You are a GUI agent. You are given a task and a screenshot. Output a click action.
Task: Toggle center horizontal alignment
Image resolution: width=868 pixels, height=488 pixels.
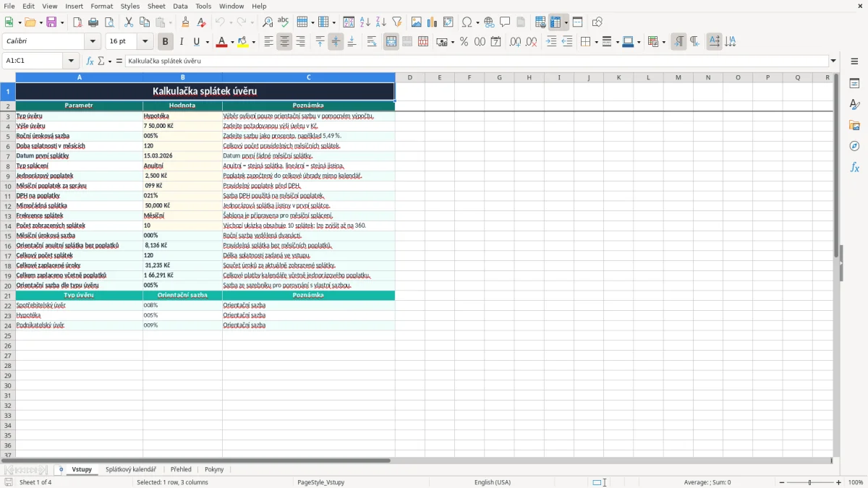point(284,42)
